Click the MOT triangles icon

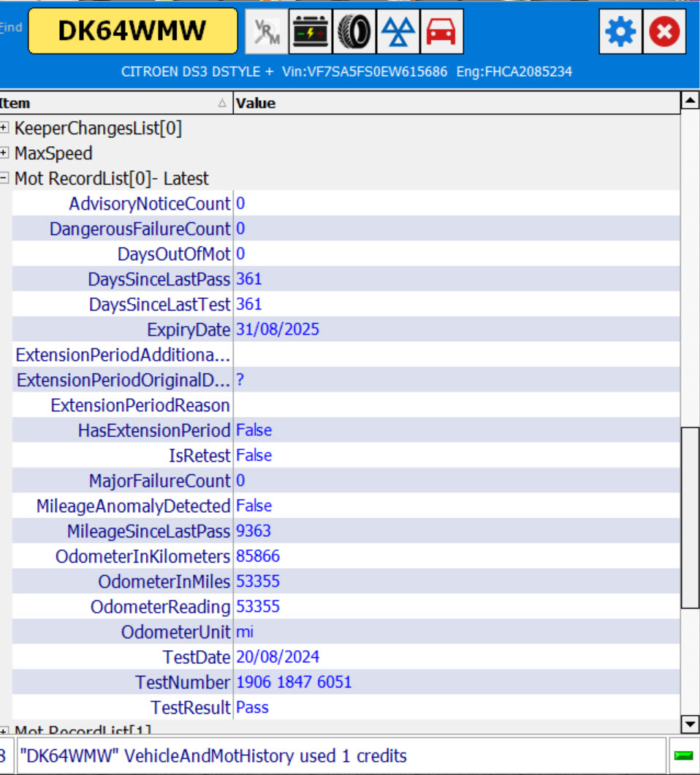tap(398, 32)
